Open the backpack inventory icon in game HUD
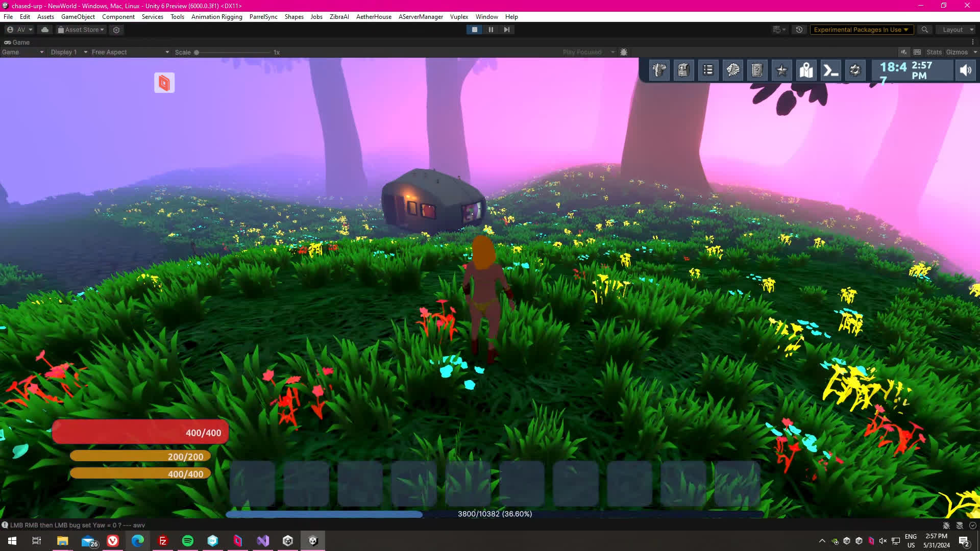Viewport: 980px width, 551px height. [683, 70]
